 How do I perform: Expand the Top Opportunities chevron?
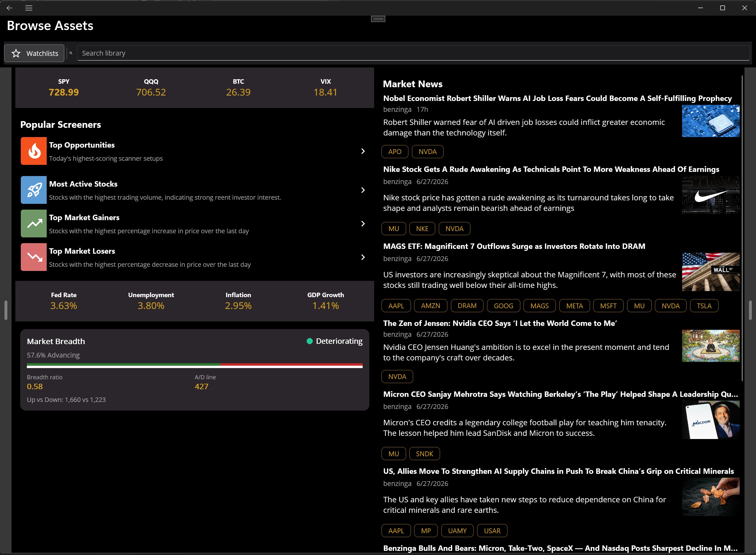(x=363, y=151)
